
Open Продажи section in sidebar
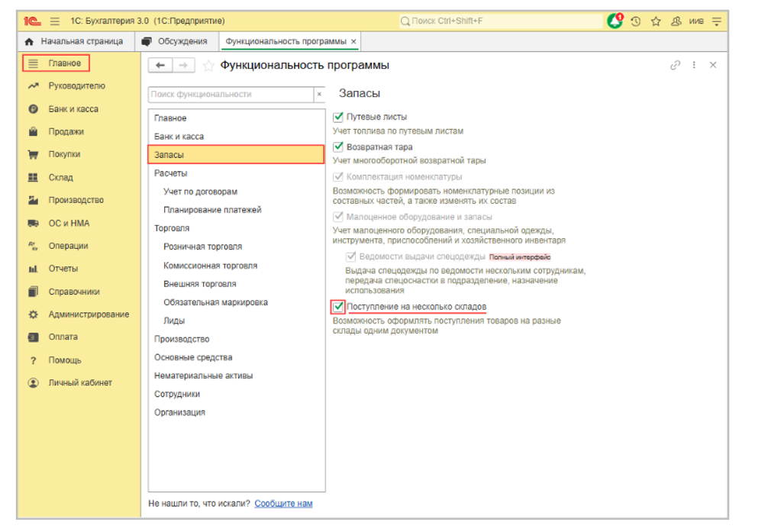coord(66,131)
